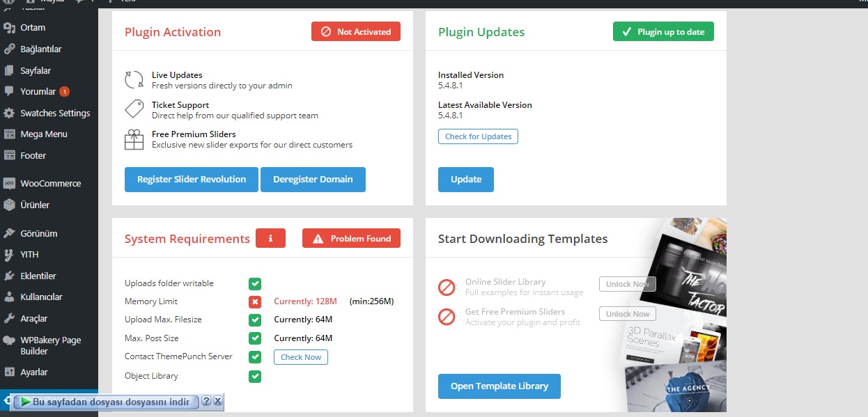Image resolution: width=868 pixels, height=417 pixels.
Task: Click 'Fresh versions directly to your admin' text
Action: click(x=222, y=86)
